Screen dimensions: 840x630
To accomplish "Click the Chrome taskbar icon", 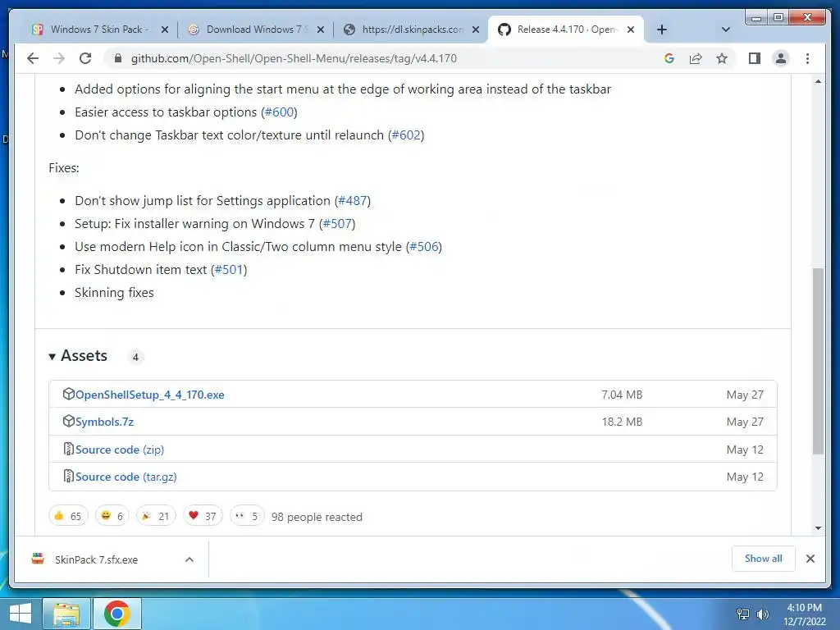I will 117,614.
